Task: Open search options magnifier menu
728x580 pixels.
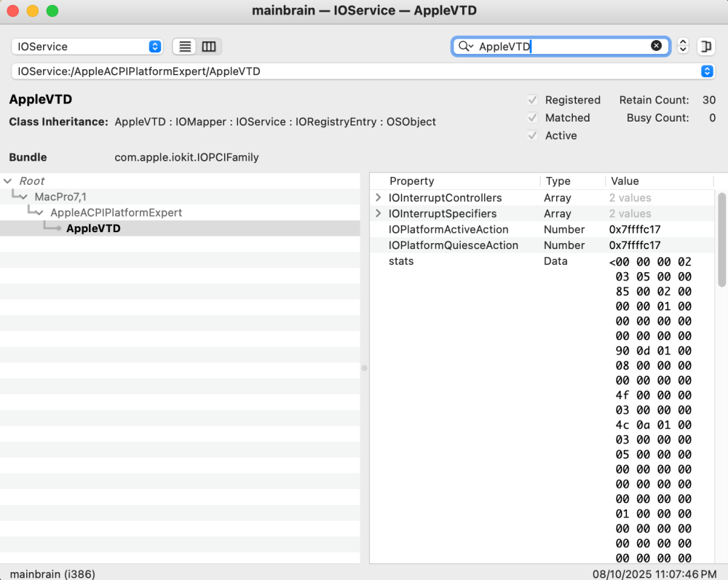Action: 466,46
